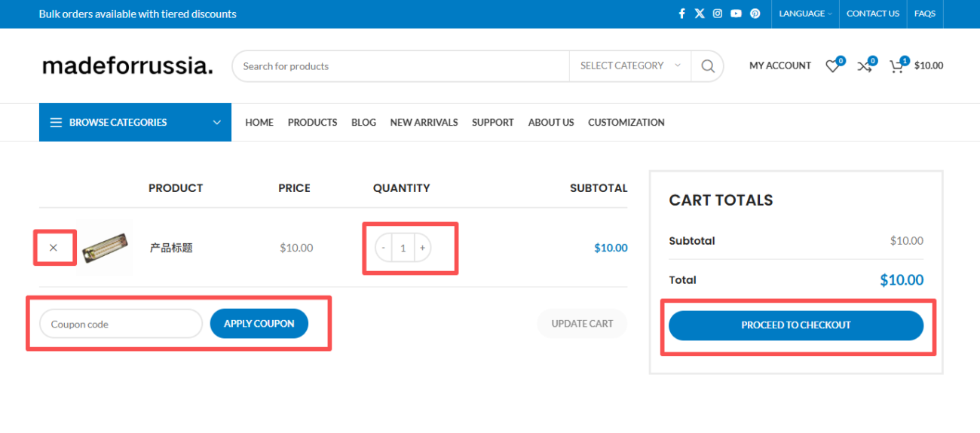Viewport: 980px width, 433px height.
Task: Remove the product from cart
Action: [54, 248]
